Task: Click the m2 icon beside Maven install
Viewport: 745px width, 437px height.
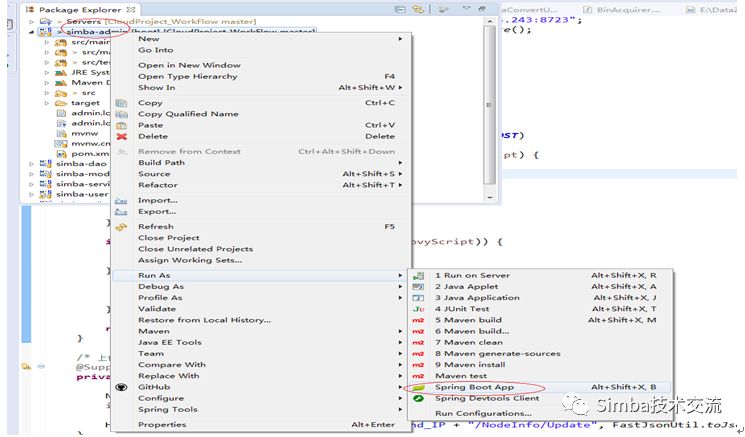Action: 418,365
